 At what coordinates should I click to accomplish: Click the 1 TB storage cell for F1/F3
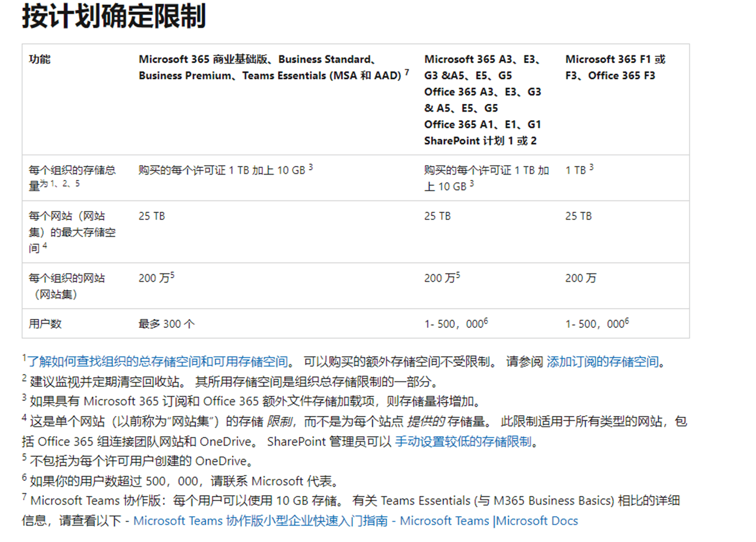click(579, 170)
